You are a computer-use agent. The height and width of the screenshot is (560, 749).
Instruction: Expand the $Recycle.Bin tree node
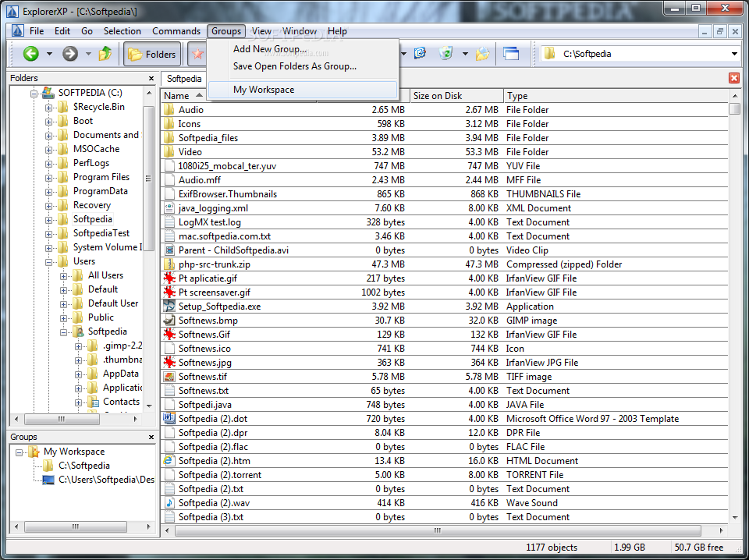pyautogui.click(x=48, y=108)
